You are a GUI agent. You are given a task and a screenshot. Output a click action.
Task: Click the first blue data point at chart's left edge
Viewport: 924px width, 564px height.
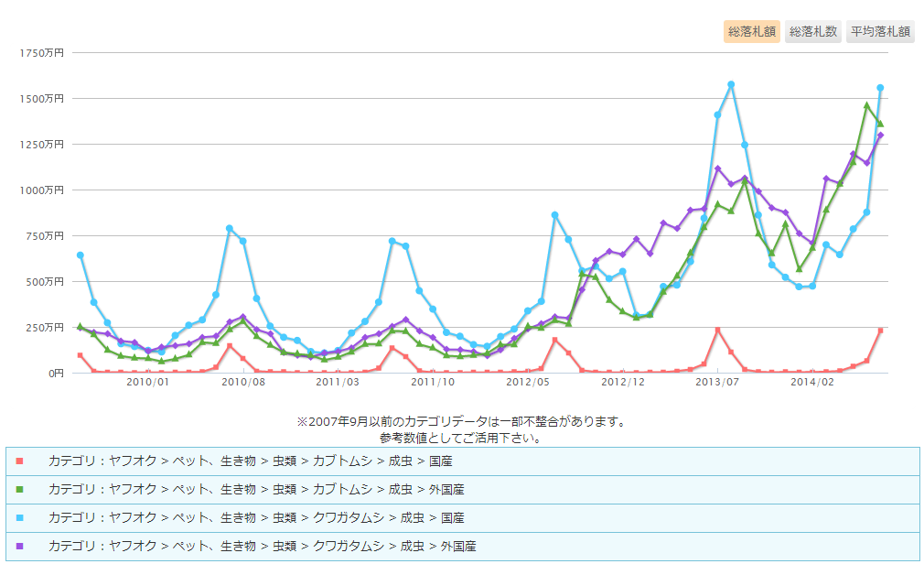80,255
